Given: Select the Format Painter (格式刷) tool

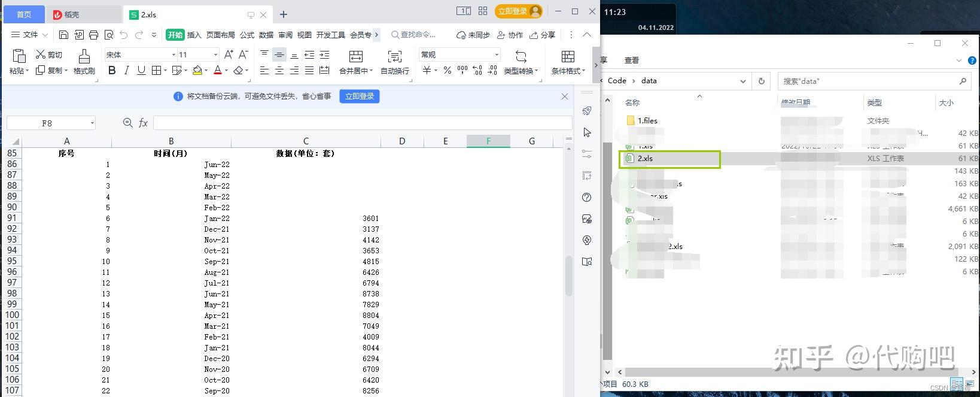Looking at the screenshot, I should 84,62.
